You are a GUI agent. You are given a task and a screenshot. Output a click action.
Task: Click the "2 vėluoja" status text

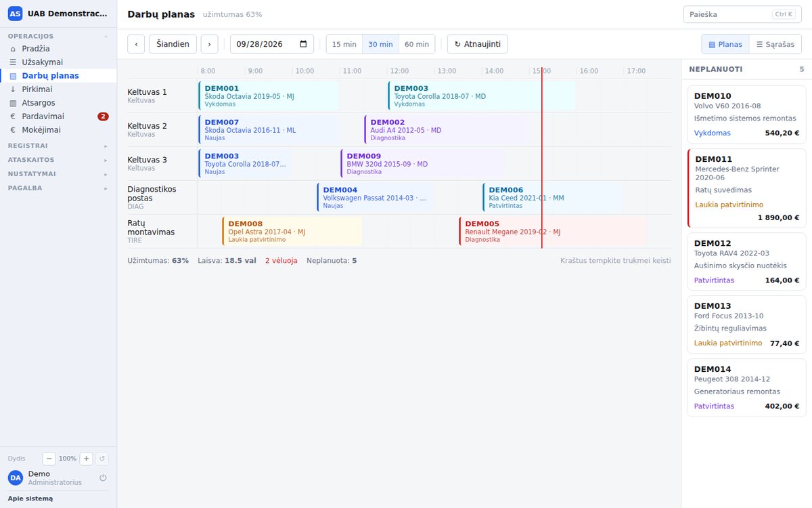tap(281, 260)
